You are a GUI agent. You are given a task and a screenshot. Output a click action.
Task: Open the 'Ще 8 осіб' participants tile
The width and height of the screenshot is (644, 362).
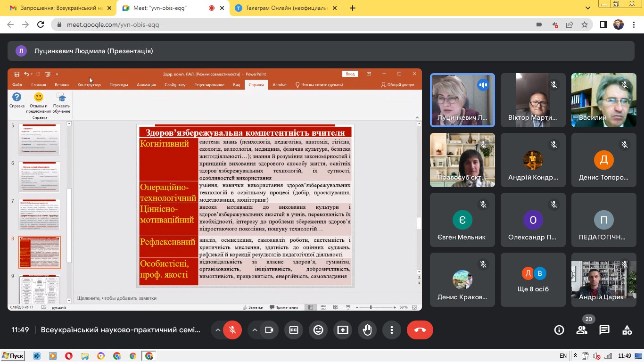tap(533, 280)
